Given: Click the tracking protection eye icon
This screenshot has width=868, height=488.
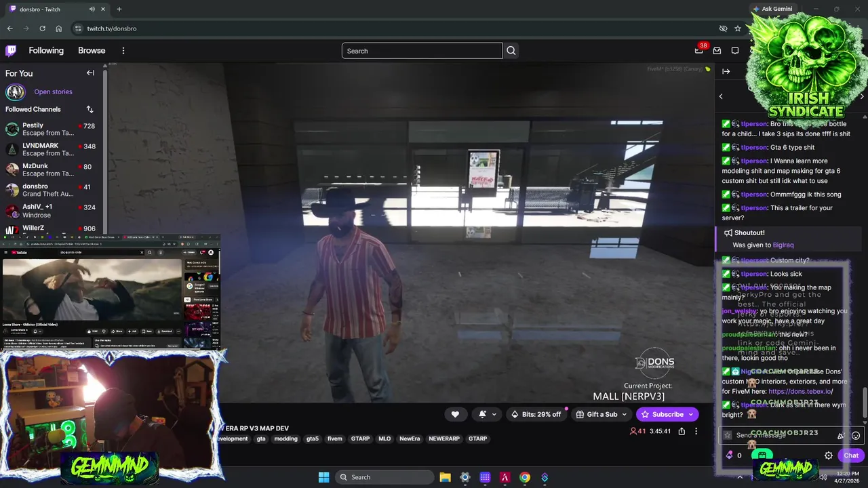Looking at the screenshot, I should coord(723,28).
